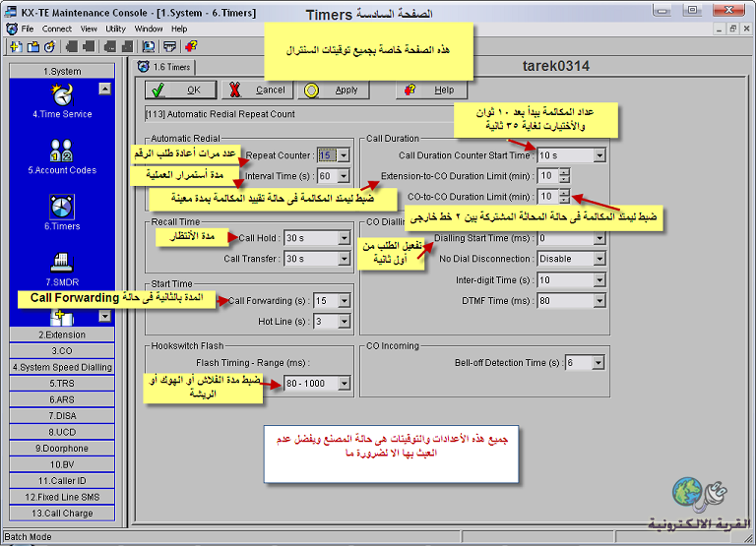
Task: Click the Open file toolbar icon
Action: (x=32, y=47)
